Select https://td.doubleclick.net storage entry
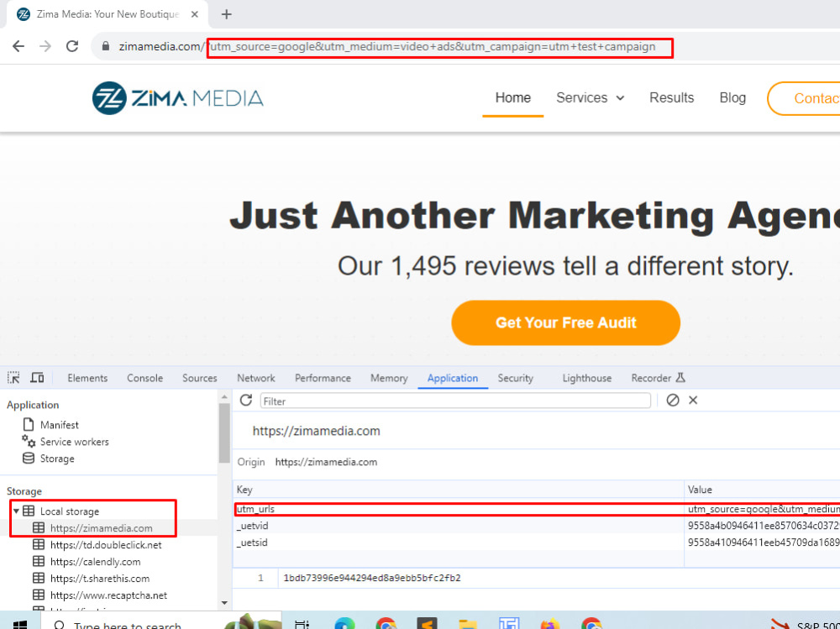Screen dimensions: 840x629 106,545
